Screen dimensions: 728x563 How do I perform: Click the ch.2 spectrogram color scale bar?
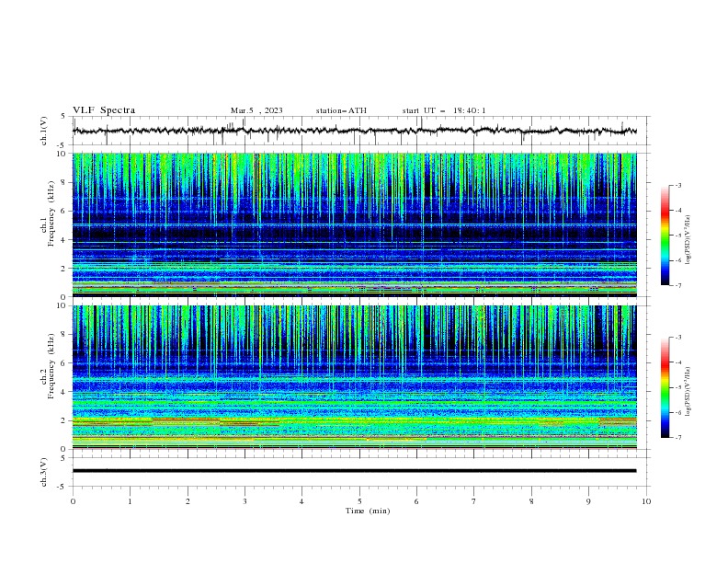[665, 387]
